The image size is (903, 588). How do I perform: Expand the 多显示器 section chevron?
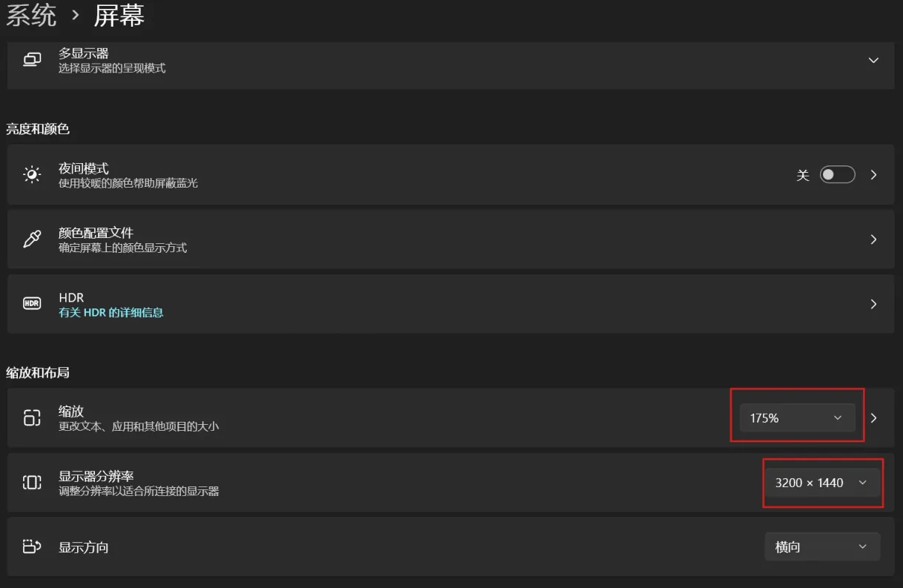point(873,60)
